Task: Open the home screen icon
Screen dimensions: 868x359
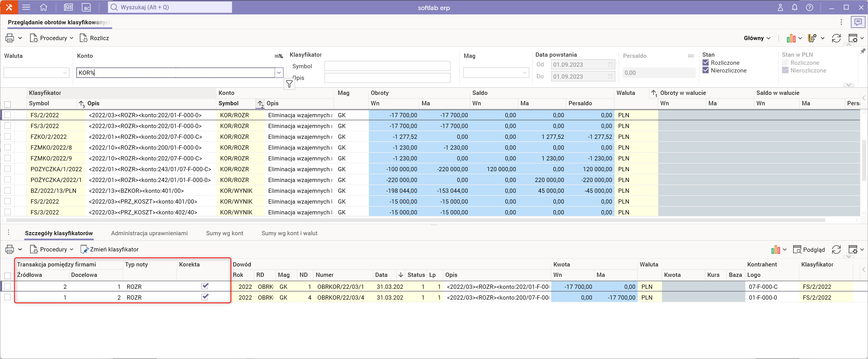Action: point(44,7)
